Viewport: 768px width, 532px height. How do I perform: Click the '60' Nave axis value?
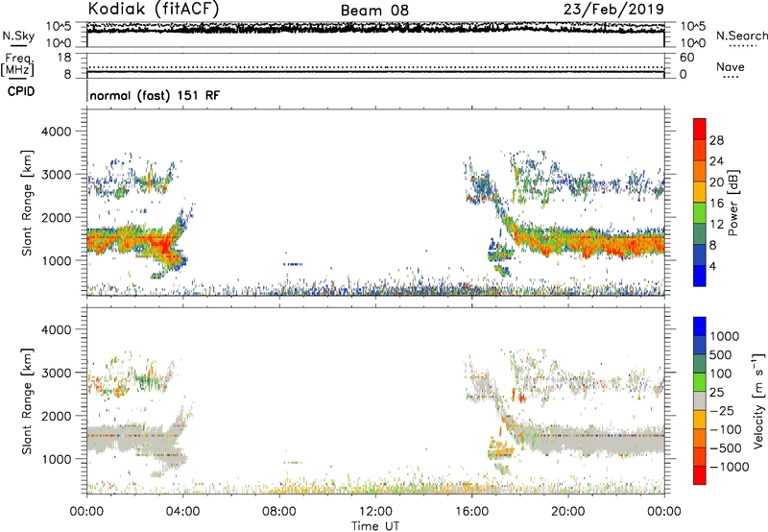coord(687,58)
